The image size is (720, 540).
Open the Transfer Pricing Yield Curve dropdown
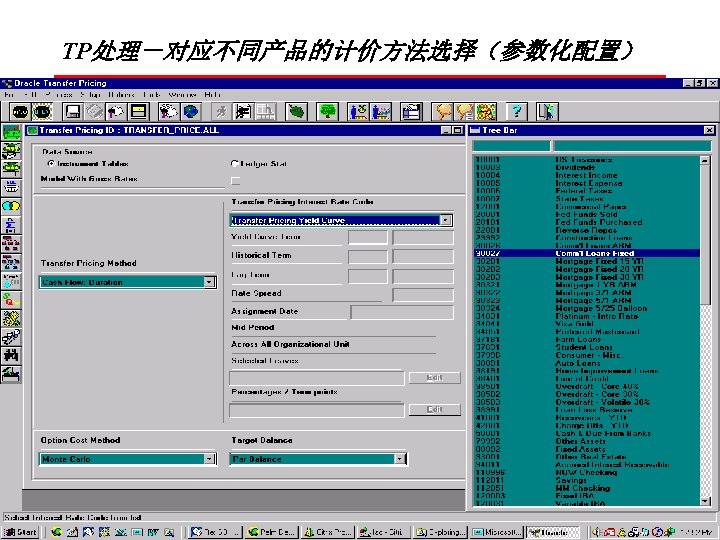pyautogui.click(x=445, y=220)
